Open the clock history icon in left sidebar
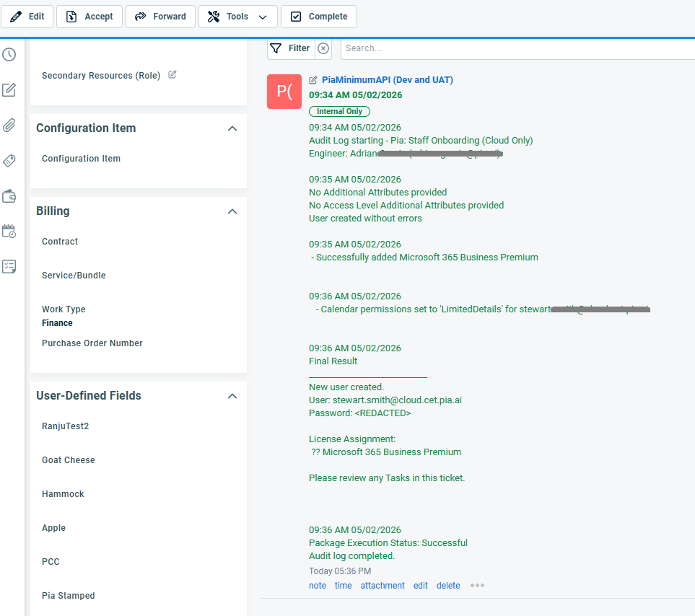This screenshot has width=695, height=616. [9, 55]
